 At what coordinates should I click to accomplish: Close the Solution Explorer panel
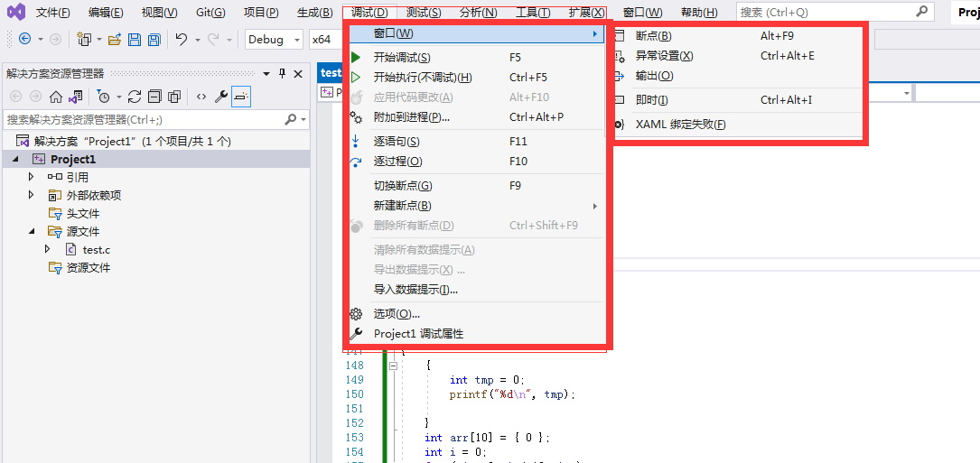tap(298, 74)
